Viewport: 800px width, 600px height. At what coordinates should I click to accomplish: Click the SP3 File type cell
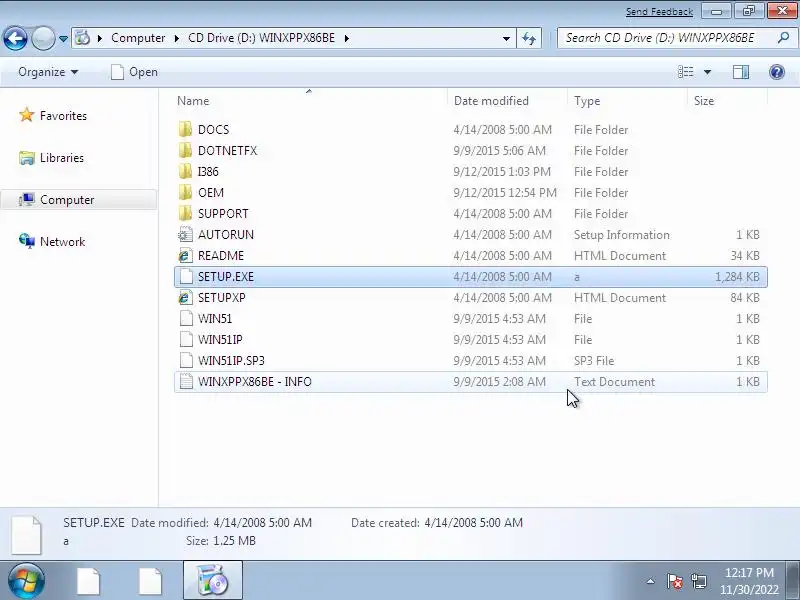(594, 361)
